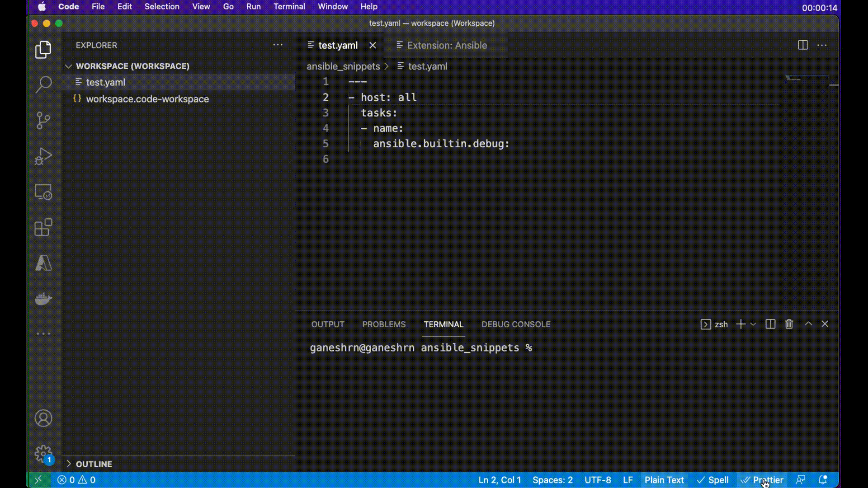Select the Azure account icon in sidebar
Image resolution: width=868 pixels, height=488 pixels.
coord(44,263)
